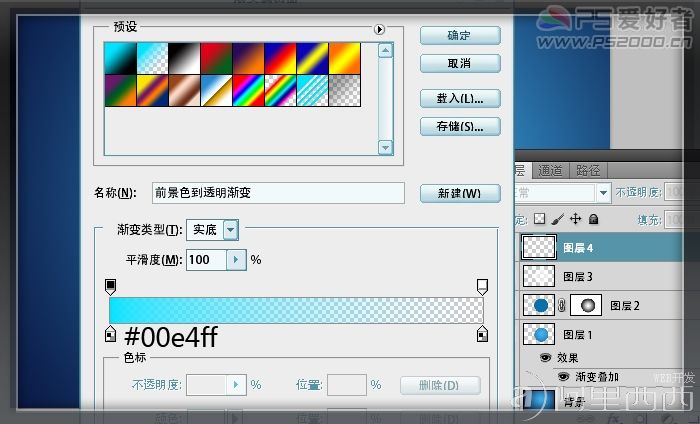
Task: Switch to the 路径 tab
Action: [x=588, y=170]
